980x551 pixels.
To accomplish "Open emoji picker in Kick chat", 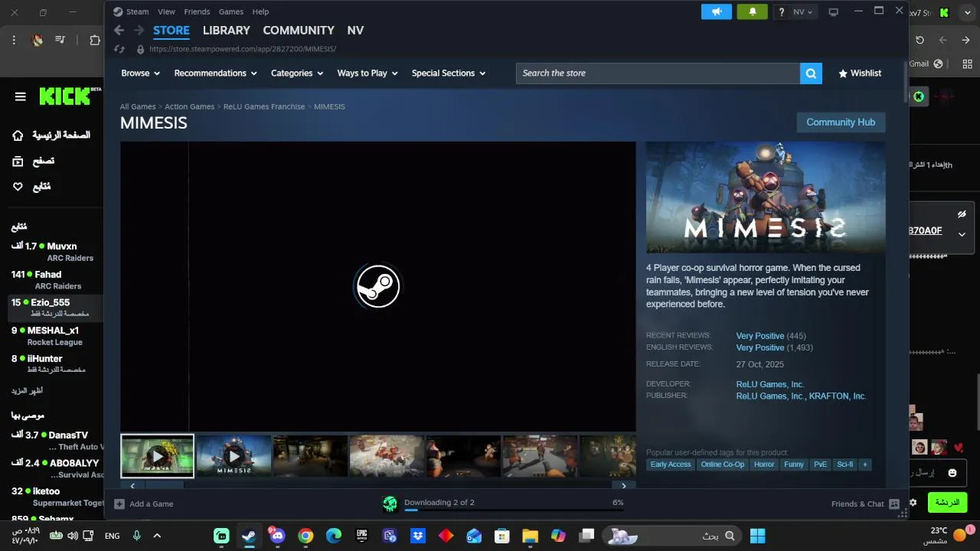I will [952, 473].
